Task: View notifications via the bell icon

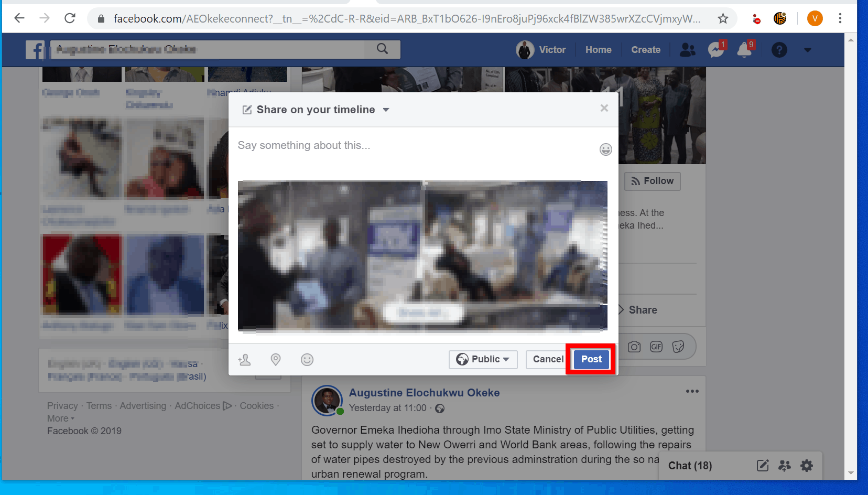Action: [x=745, y=50]
